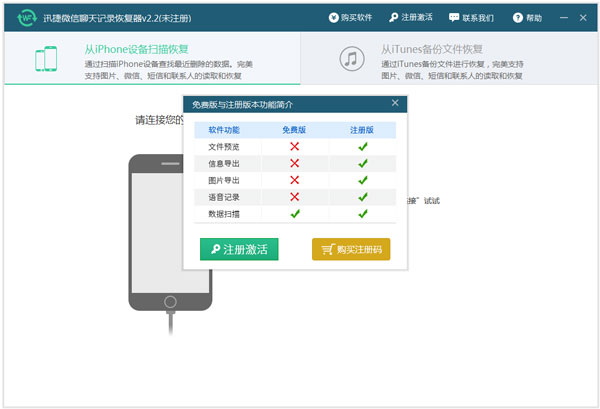Viewport: 600px width, 409px height.
Task: Open 帮助 in the top bar
Action: (527, 18)
